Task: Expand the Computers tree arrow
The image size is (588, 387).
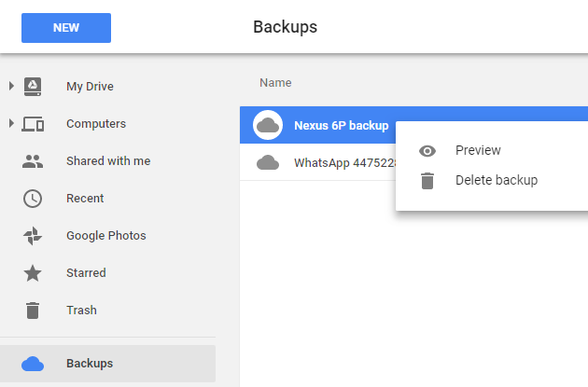Action: 11,123
